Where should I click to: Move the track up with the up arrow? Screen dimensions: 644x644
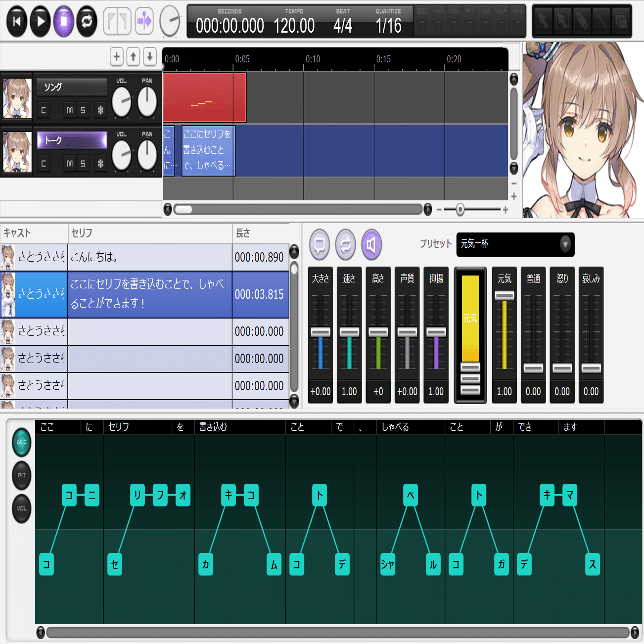pos(134,57)
